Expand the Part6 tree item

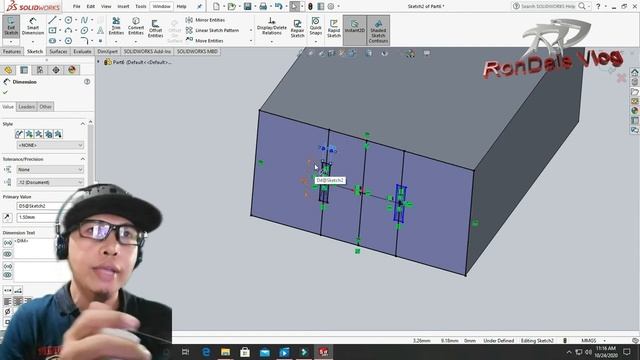coord(98,62)
